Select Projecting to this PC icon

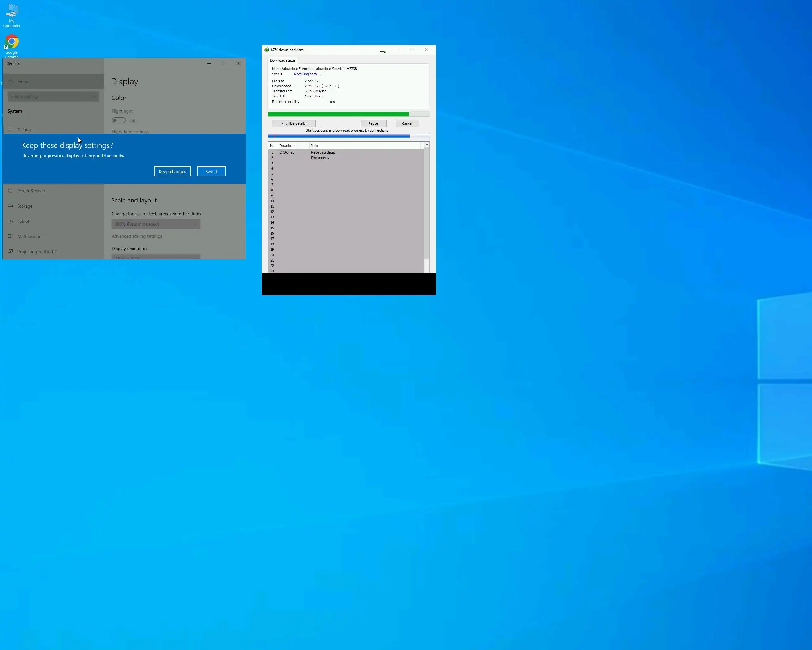10,251
